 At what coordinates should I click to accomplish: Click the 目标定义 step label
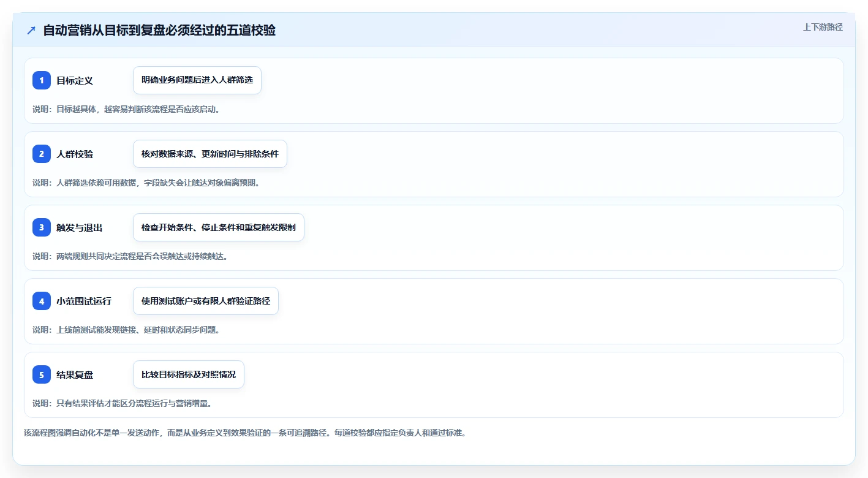point(75,80)
